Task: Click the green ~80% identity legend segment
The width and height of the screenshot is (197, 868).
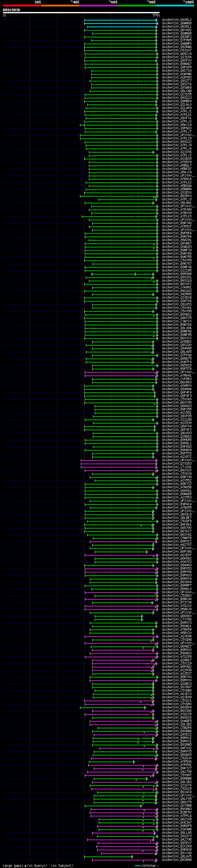Action: 136,6
